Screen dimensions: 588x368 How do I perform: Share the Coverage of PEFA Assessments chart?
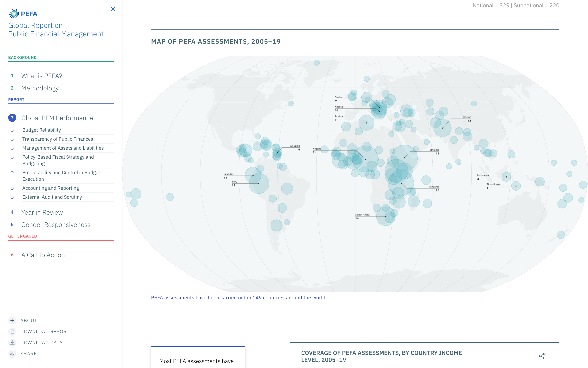(542, 356)
